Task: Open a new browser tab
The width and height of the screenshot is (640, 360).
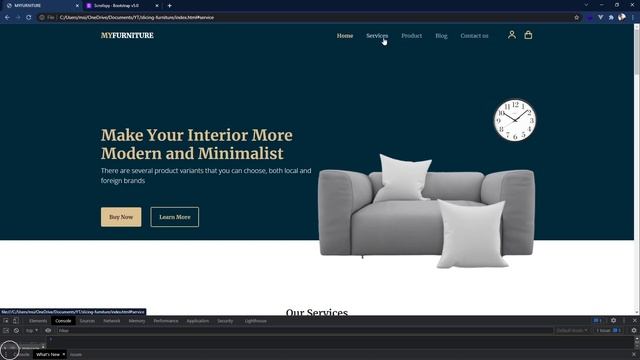Action: click(169, 6)
